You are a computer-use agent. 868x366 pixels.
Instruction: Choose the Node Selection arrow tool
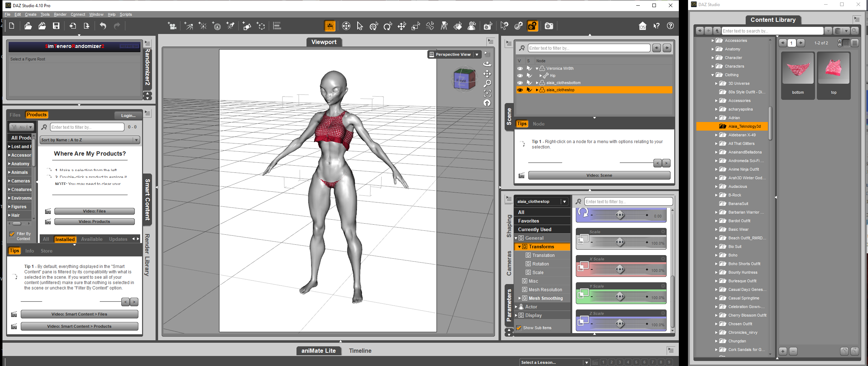360,26
